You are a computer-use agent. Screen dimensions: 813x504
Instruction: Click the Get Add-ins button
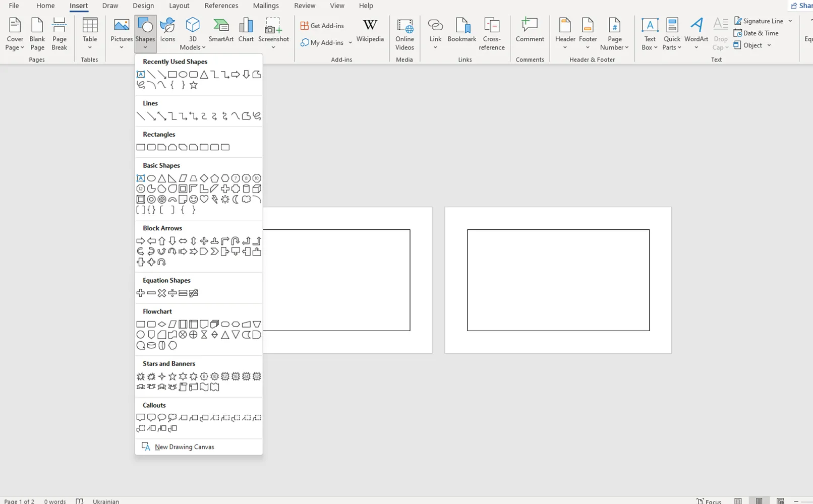[x=322, y=26]
